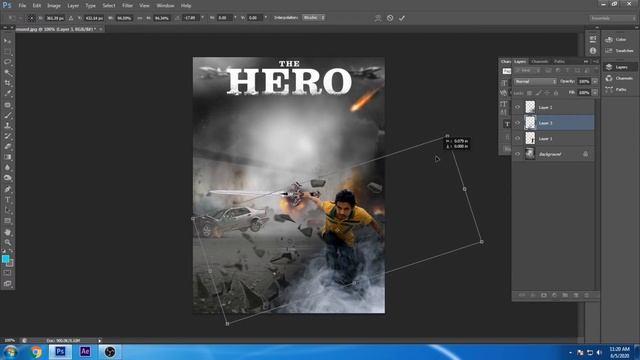Toggle relative positioning for reference point
This screenshot has height=360, width=640.
[71, 18]
